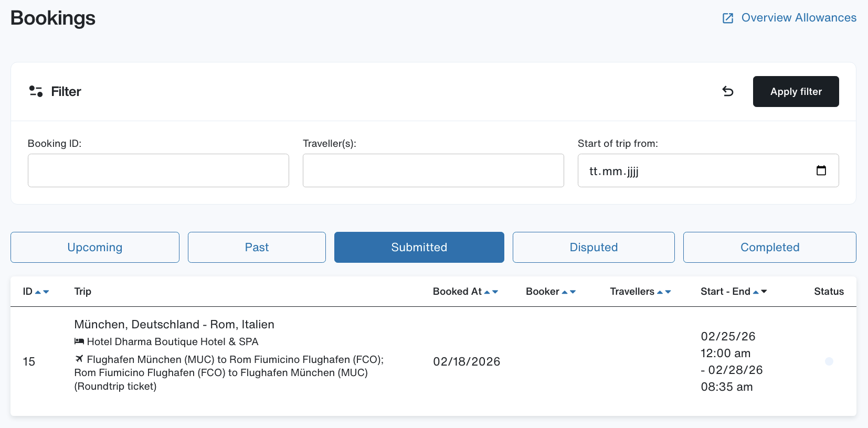
Task: Click Hotel Dharma Boutique Hotel & SPA text
Action: click(173, 342)
